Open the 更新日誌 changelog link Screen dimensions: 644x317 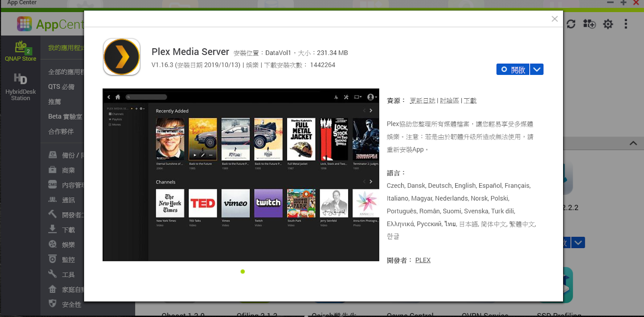[423, 101]
